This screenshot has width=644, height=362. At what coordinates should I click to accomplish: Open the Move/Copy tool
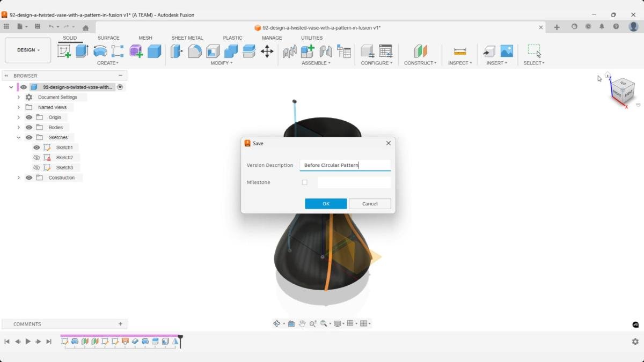point(267,51)
